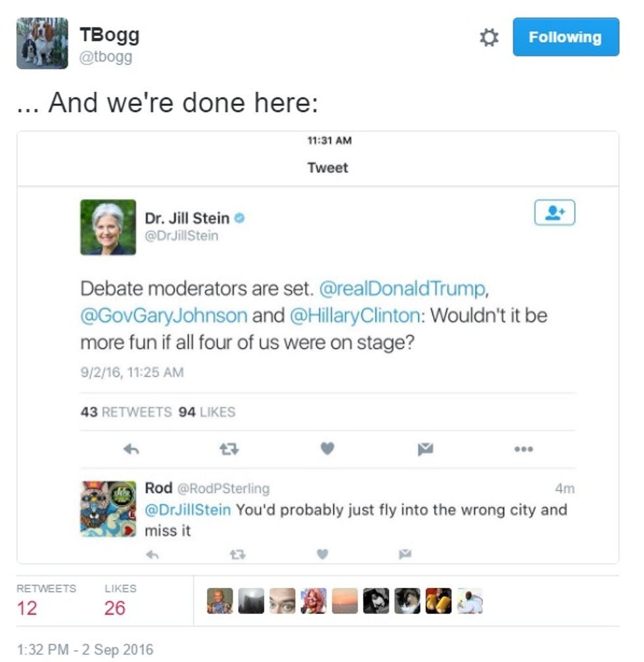Viewport: 644px width, 662px height.
Task: Open the @GovGaryJohnson mention link
Action: pyautogui.click(x=164, y=316)
